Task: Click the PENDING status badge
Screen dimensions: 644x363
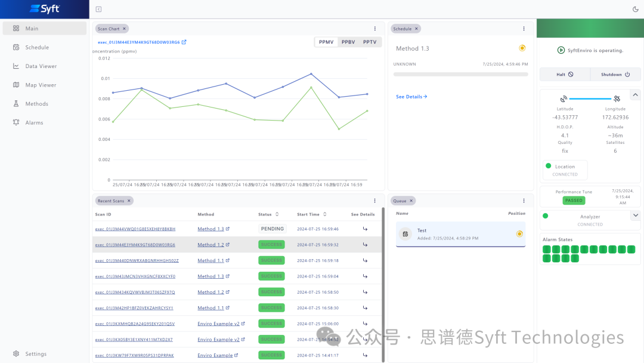Action: click(273, 229)
